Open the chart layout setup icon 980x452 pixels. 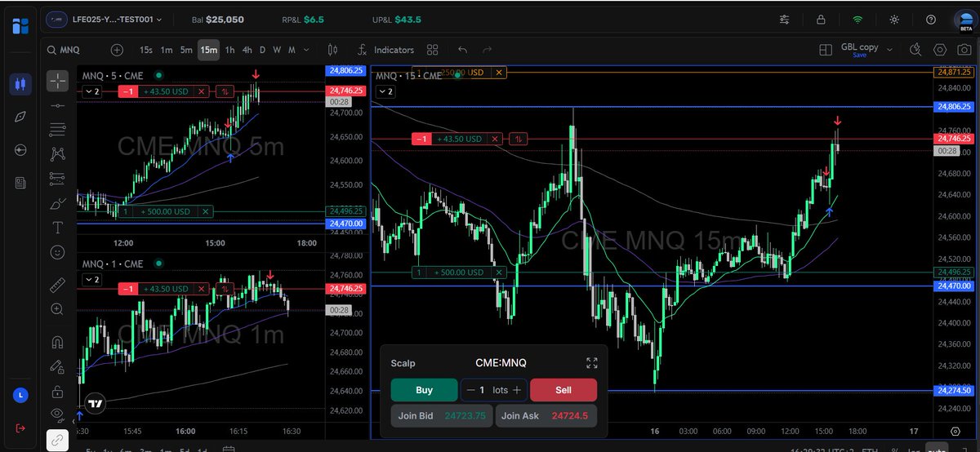coord(826,50)
